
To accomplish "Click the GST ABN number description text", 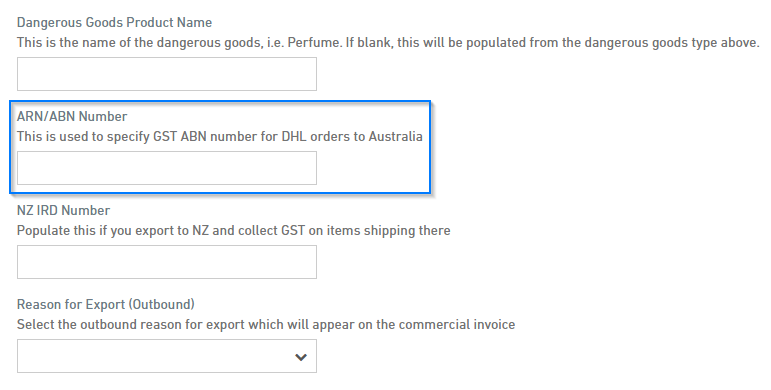I will [220, 137].
